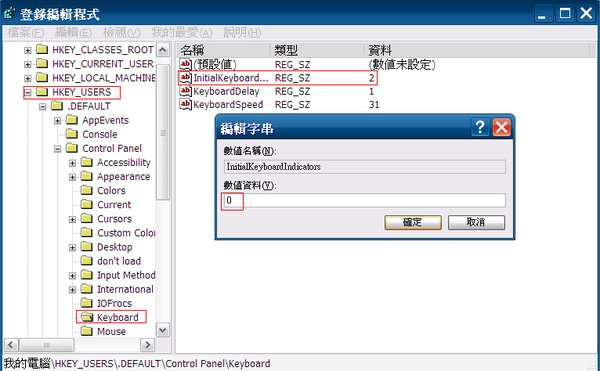The image size is (600, 371).
Task: Click the AppEvents folder icon
Action: pos(72,120)
